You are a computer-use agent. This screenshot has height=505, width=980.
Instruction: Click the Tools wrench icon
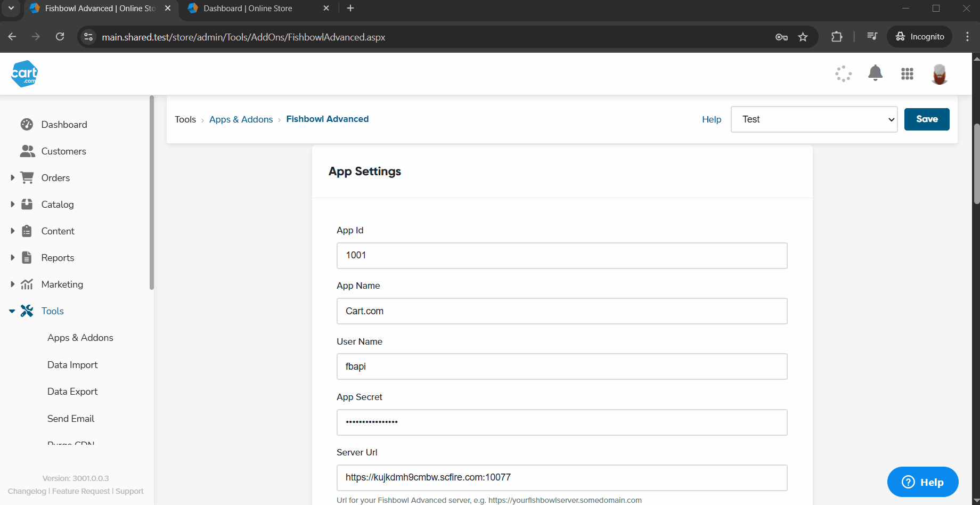pos(27,311)
